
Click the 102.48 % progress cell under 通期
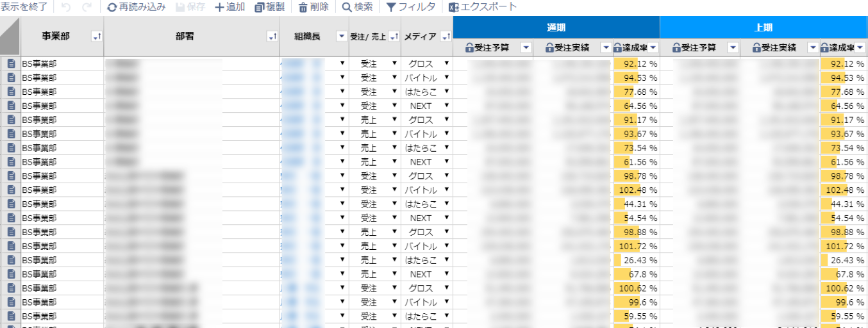636,190
